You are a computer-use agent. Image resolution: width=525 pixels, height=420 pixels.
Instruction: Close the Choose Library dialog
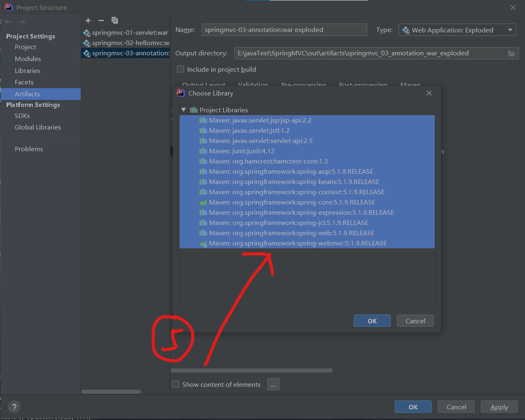[429, 93]
